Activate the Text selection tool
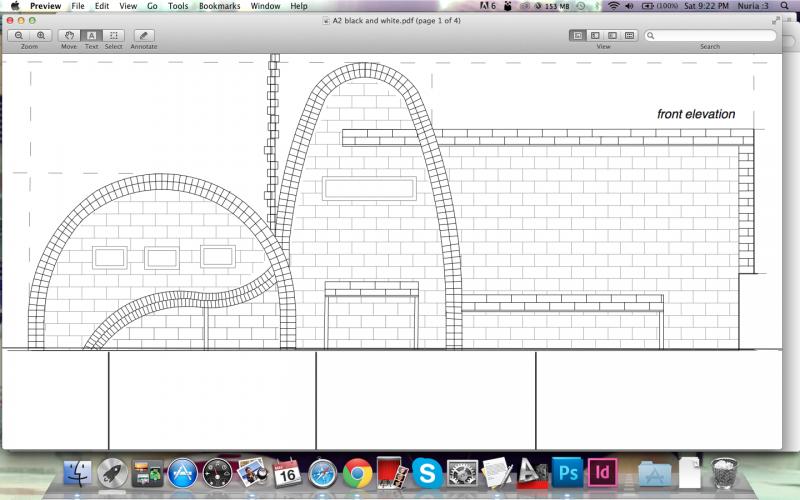 click(91, 35)
